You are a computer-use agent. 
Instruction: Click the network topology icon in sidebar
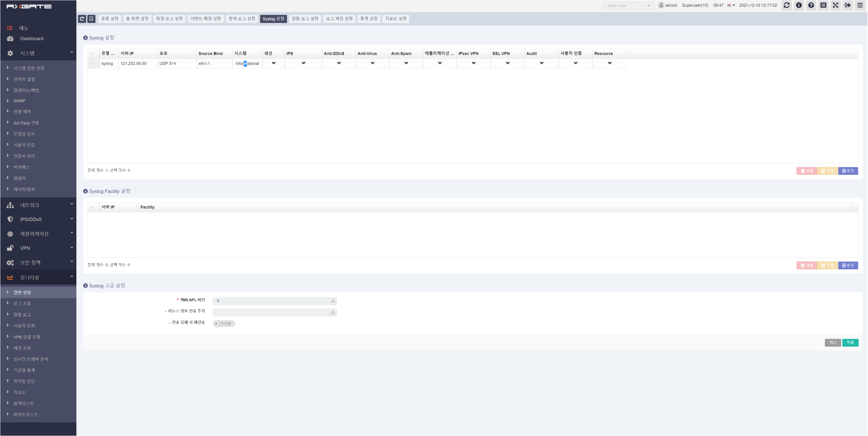(10, 205)
